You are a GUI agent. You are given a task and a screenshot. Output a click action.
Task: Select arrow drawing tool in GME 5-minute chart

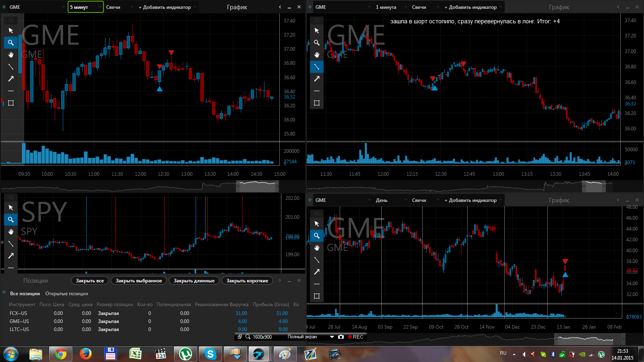11,79
